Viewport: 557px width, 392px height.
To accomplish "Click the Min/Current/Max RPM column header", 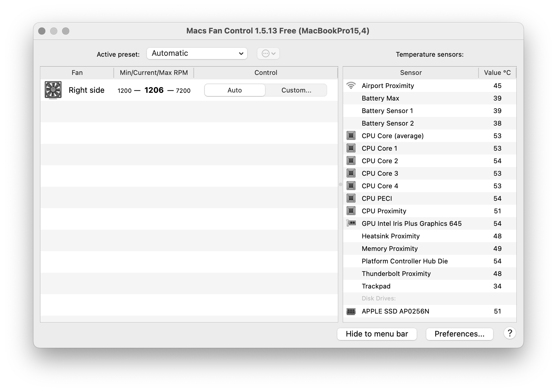I will (153, 72).
